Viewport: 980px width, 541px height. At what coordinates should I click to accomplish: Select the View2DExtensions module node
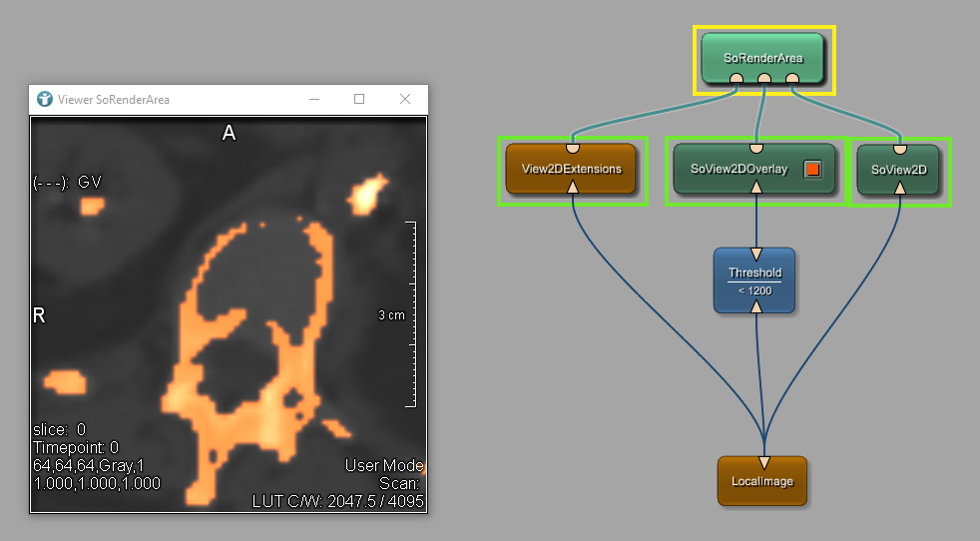tap(571, 170)
